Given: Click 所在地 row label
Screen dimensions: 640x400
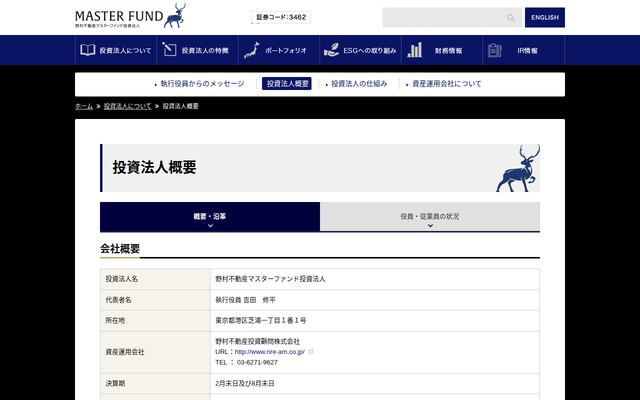Looking at the screenshot, I should (x=115, y=320).
